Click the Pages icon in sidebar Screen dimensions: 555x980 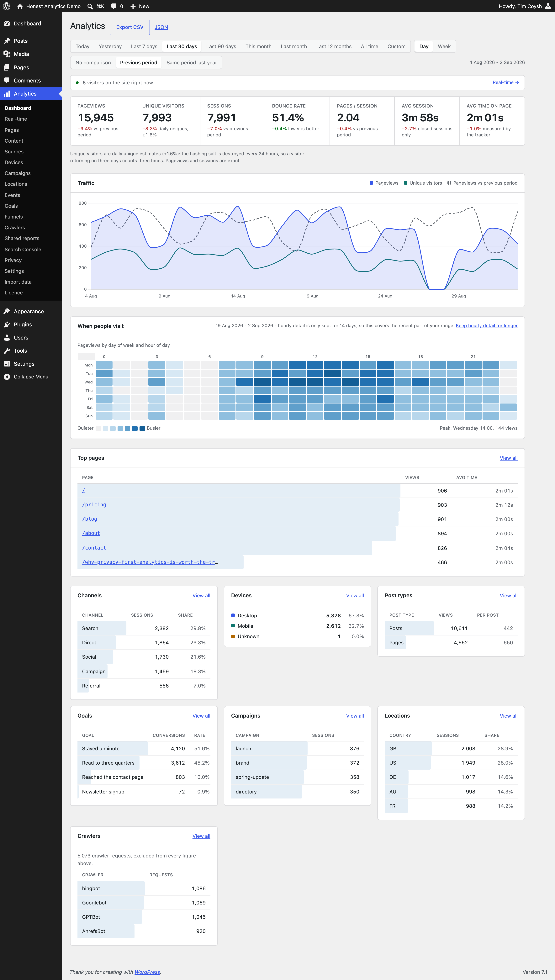pos(7,67)
